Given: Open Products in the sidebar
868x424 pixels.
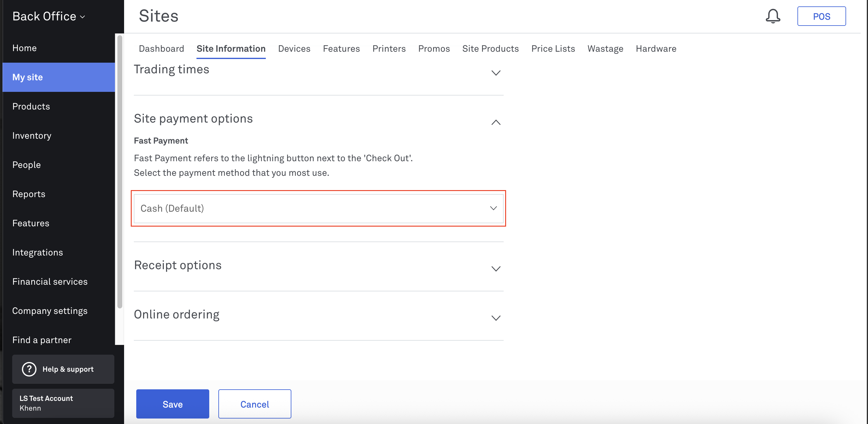Looking at the screenshot, I should [59, 106].
